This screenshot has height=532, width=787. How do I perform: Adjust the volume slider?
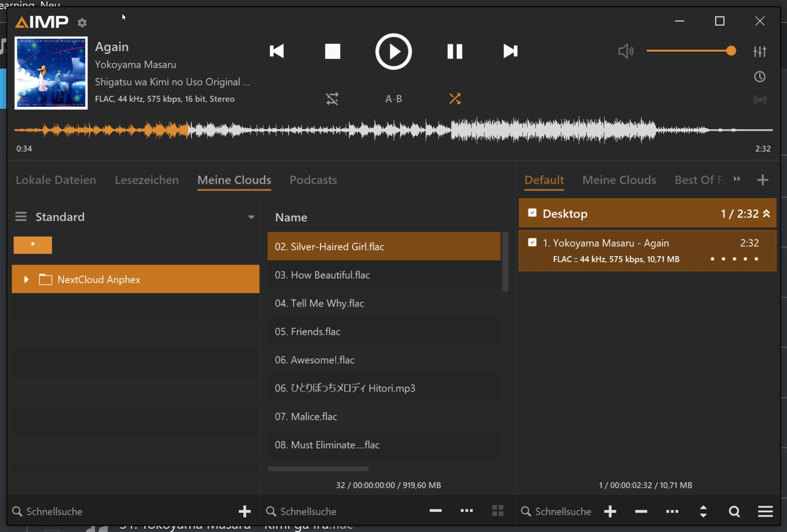[x=690, y=51]
